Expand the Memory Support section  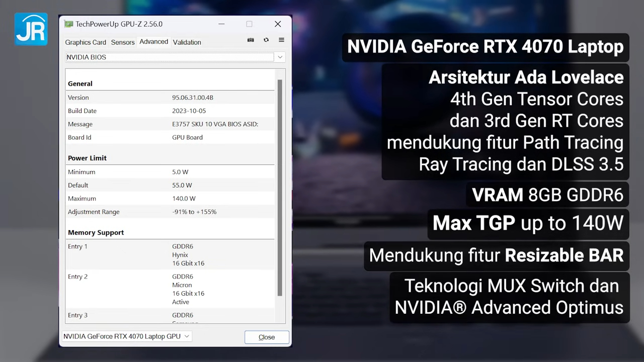[x=96, y=232]
